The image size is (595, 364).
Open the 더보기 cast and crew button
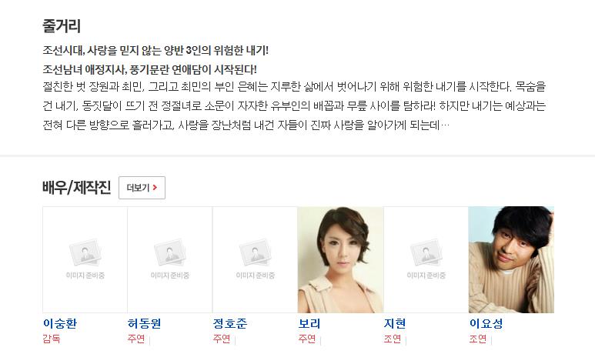tap(142, 188)
